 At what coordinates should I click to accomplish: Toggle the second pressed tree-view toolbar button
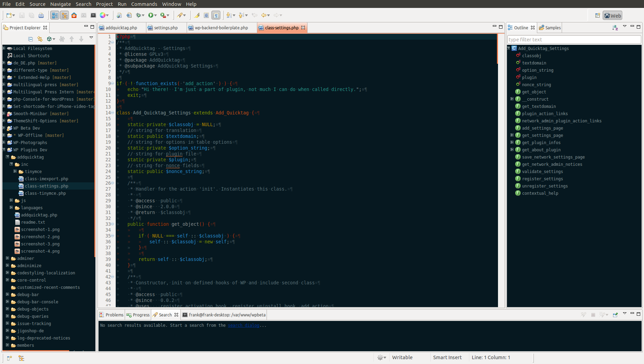coord(64,15)
